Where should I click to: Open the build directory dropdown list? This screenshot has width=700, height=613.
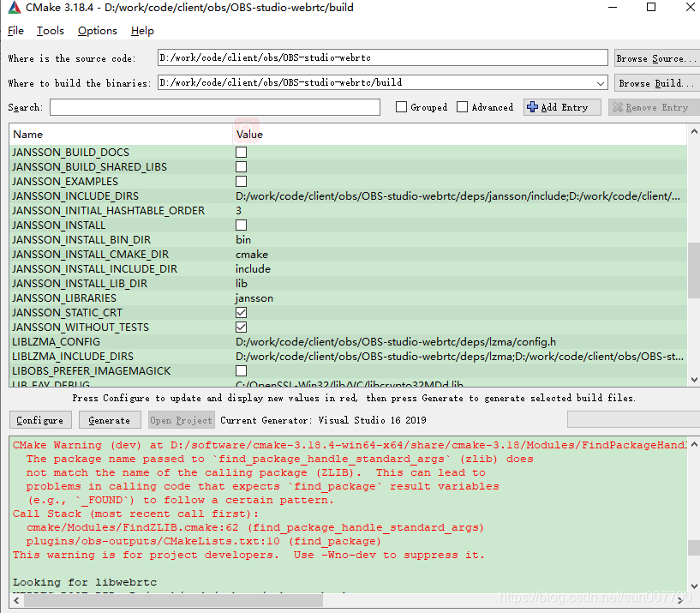pos(601,82)
